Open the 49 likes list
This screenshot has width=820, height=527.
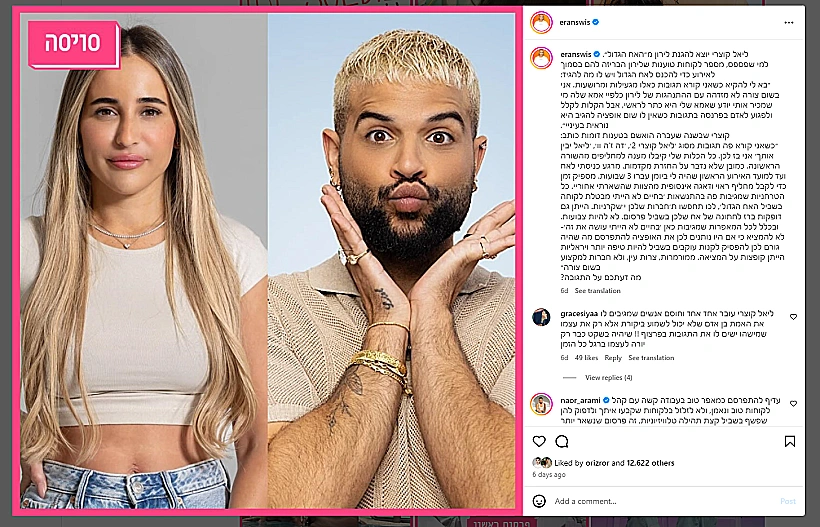click(586, 358)
